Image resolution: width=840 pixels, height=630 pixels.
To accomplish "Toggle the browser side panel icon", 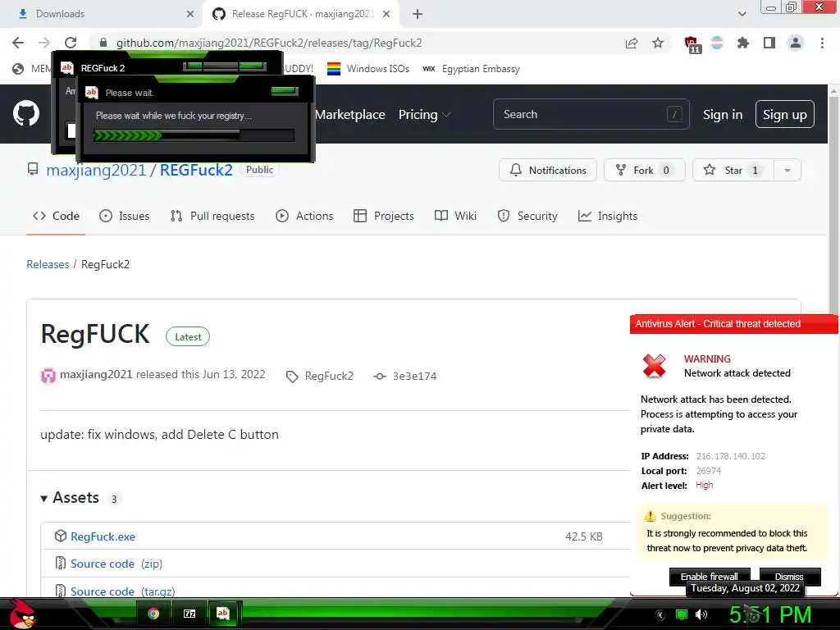I will pyautogui.click(x=769, y=43).
